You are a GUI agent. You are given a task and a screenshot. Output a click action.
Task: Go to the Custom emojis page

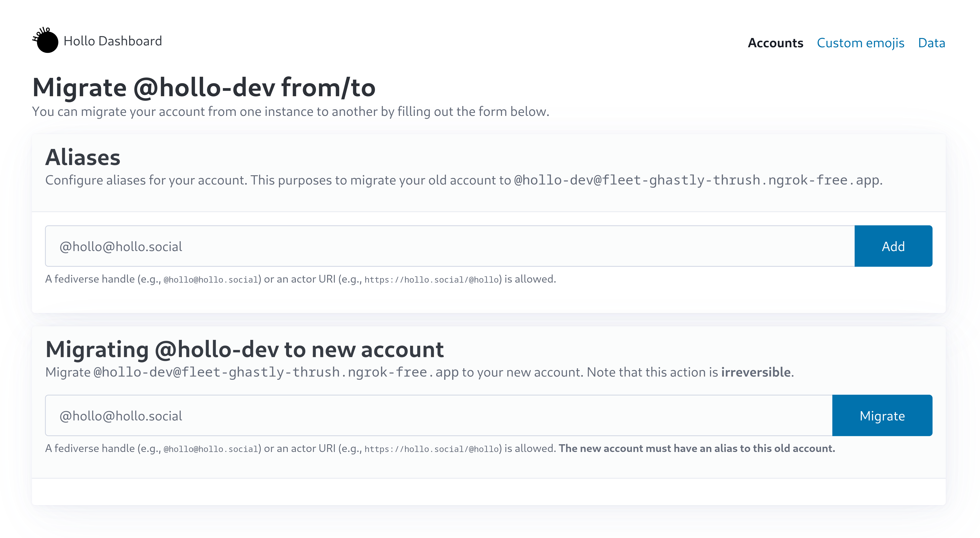pyautogui.click(x=860, y=43)
